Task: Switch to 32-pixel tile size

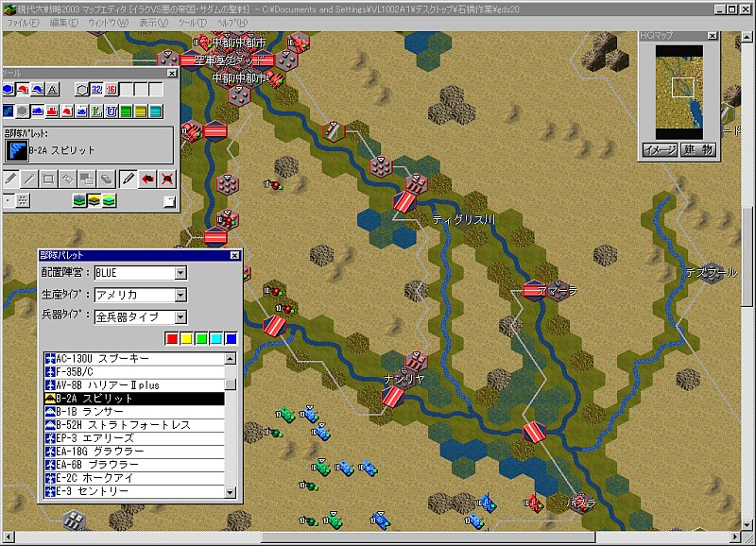Action: point(97,89)
